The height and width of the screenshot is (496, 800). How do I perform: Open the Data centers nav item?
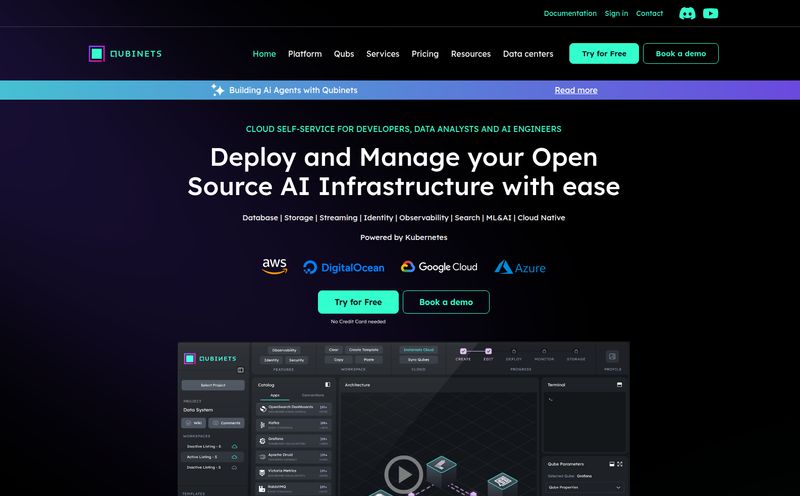528,54
